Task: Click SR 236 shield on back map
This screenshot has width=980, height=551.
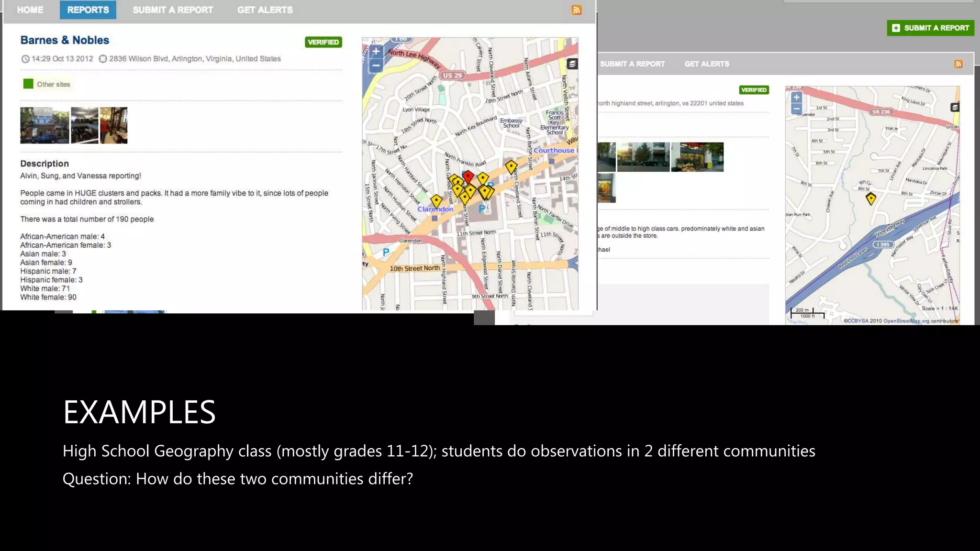Action: pyautogui.click(x=881, y=112)
